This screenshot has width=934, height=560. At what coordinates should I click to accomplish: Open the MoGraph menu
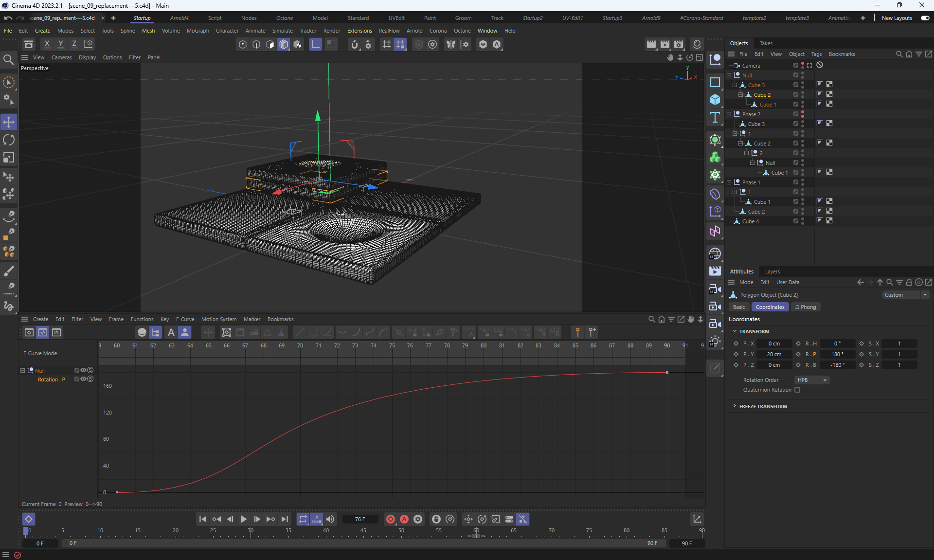coord(198,31)
